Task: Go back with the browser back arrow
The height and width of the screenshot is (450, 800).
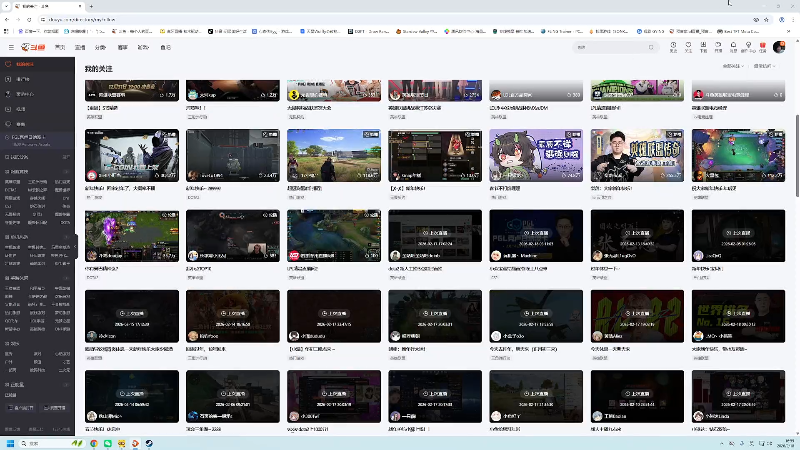Action: (x=7, y=19)
